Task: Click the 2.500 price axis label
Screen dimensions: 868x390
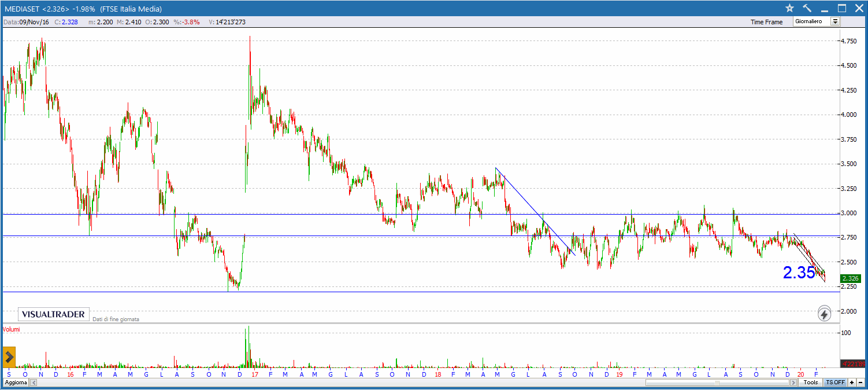Action: (849, 262)
